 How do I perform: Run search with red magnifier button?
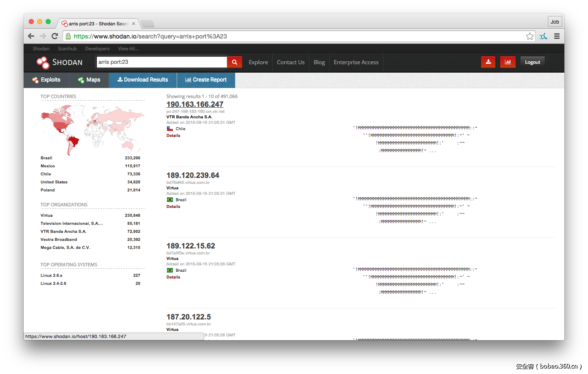click(235, 62)
